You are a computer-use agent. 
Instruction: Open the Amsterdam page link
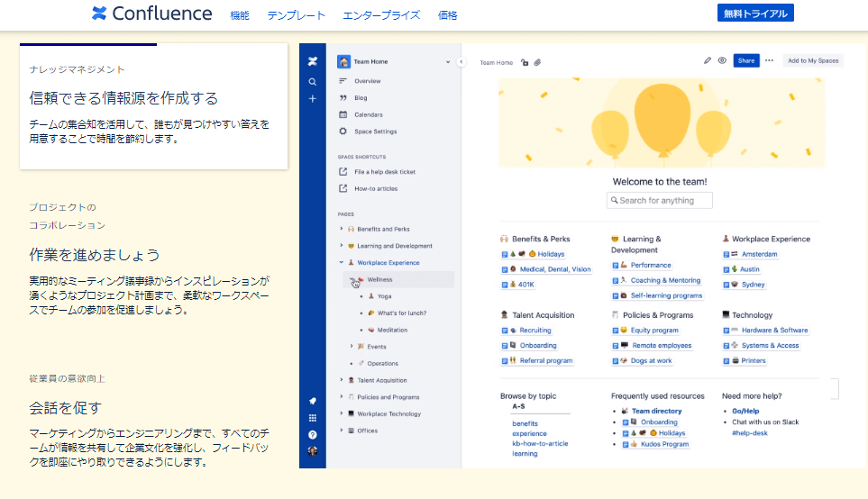click(759, 254)
